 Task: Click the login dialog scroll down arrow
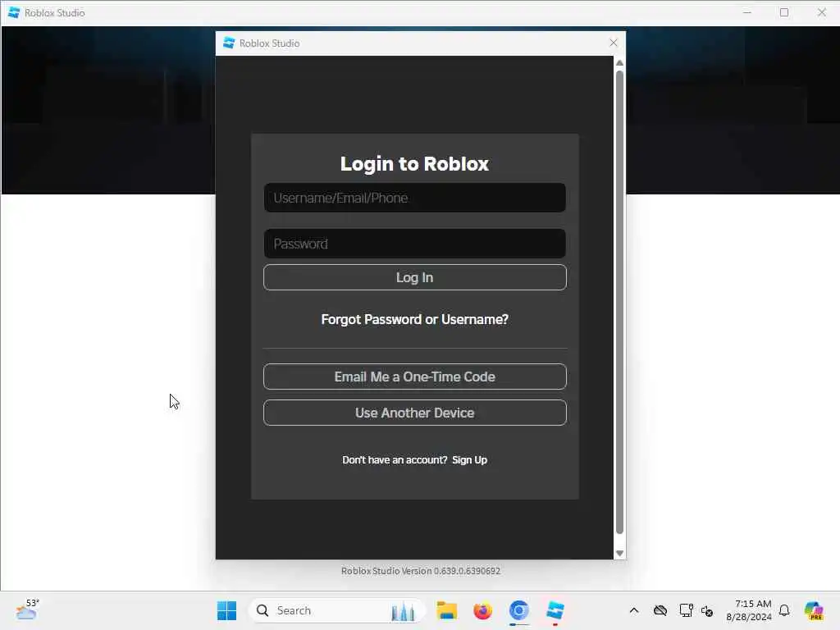click(619, 554)
